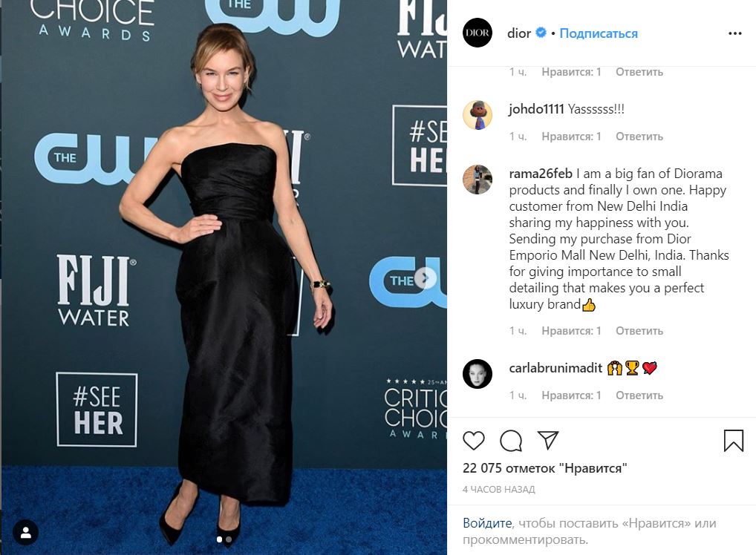Open tagged people icon on photo

[26, 532]
